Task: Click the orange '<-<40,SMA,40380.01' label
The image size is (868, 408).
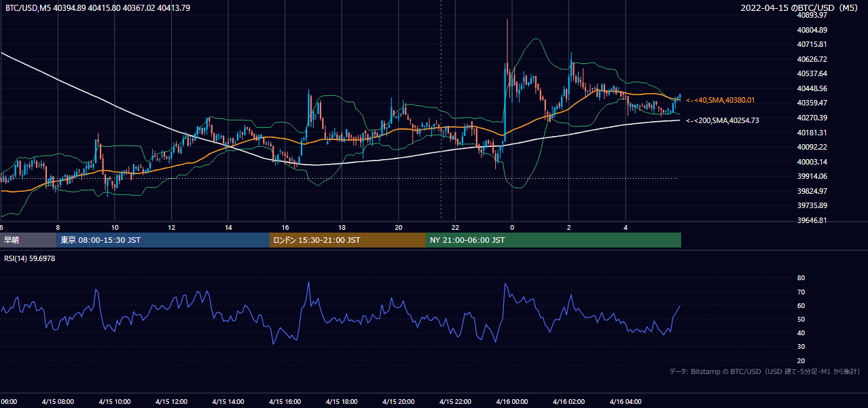Action: (721, 100)
